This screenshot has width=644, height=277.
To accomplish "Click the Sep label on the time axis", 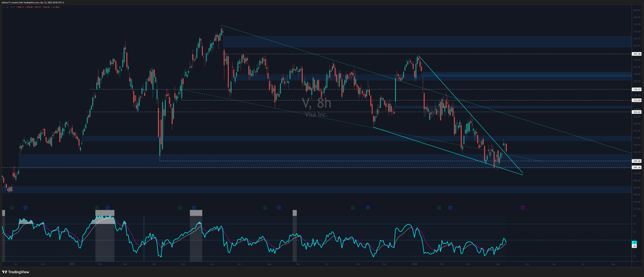I will click(x=297, y=264).
